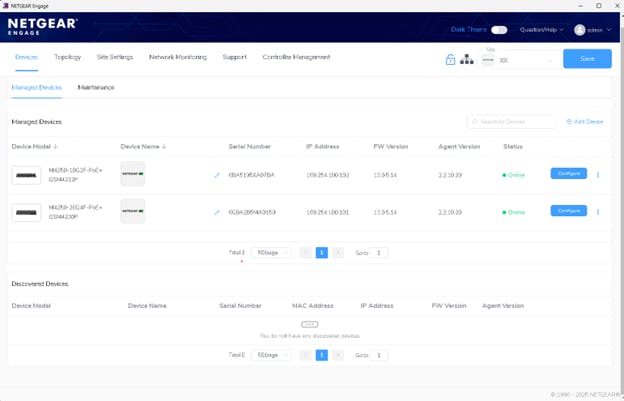Expand the Site selection dropdown
The image size is (624, 401).
pyautogui.click(x=549, y=60)
